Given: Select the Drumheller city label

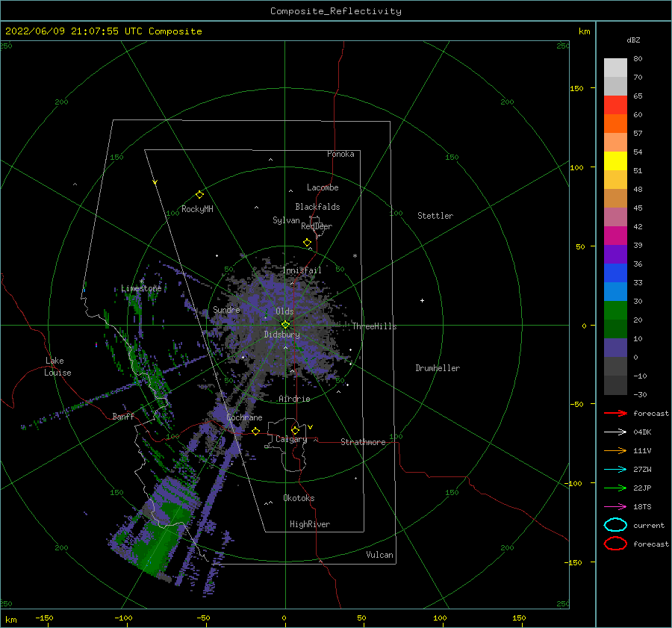Looking at the screenshot, I should click(x=438, y=368).
